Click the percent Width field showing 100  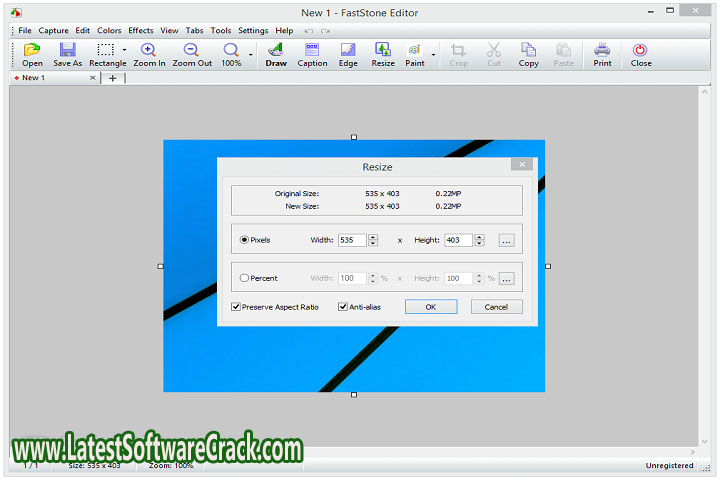coord(352,278)
